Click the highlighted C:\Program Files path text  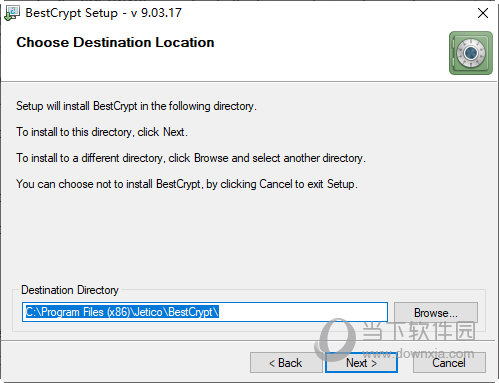click(122, 312)
